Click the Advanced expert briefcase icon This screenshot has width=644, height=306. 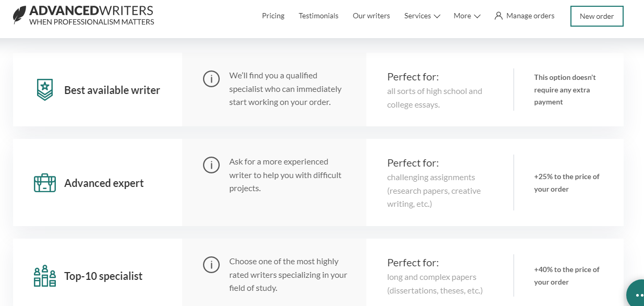[x=45, y=183]
